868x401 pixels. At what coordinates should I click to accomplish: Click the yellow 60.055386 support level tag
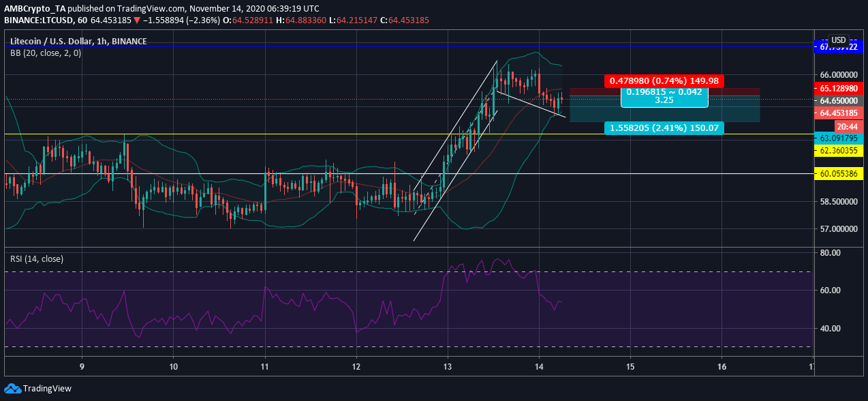(841, 175)
